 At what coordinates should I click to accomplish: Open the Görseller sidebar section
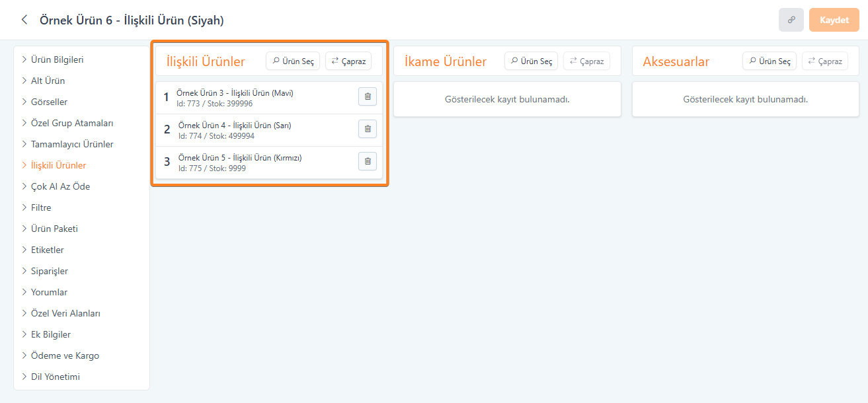click(x=49, y=102)
